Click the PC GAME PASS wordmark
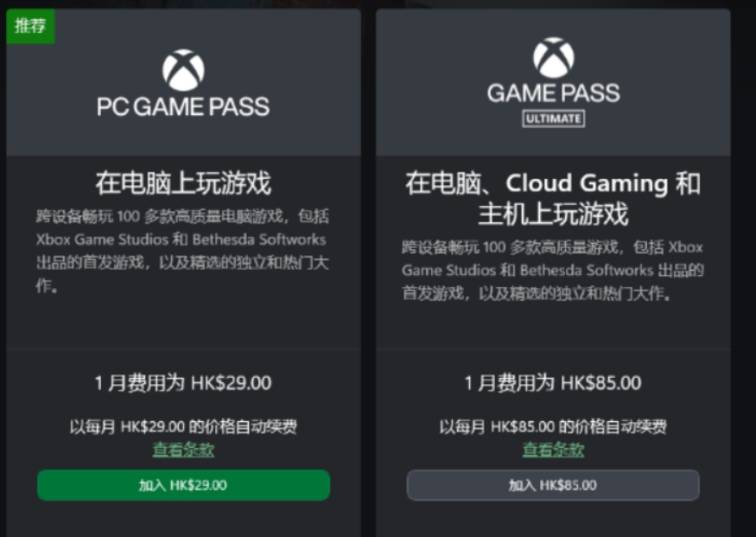 (183, 105)
